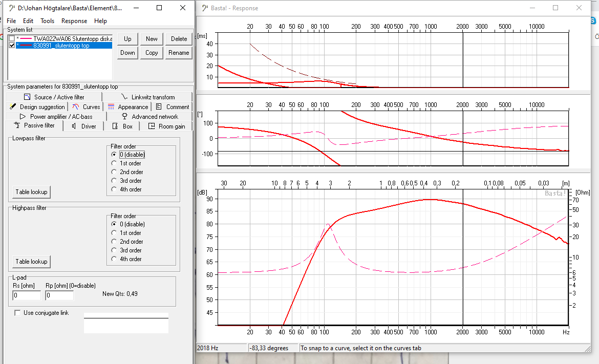Select highpass 0 (disable) filter order
The image size is (599, 364).
[x=129, y=224]
